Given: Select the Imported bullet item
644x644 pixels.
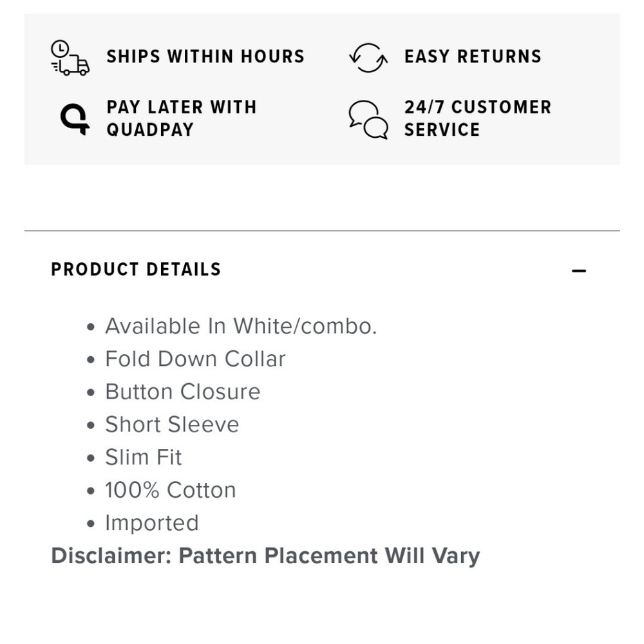Looking at the screenshot, I should [152, 524].
